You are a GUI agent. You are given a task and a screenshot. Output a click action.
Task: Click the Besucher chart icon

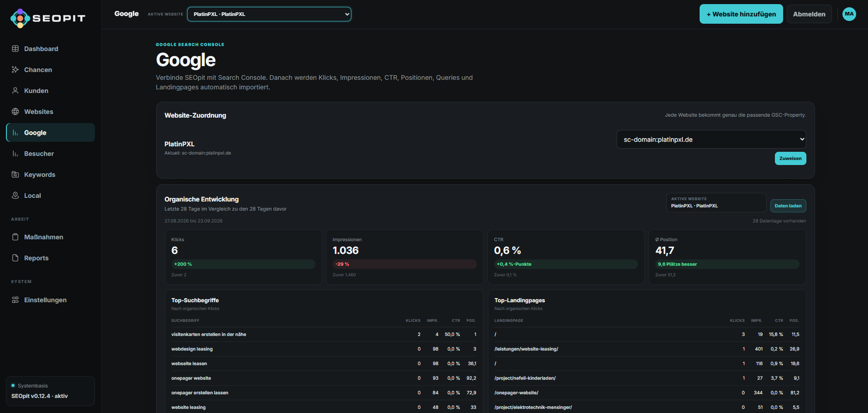tap(15, 154)
